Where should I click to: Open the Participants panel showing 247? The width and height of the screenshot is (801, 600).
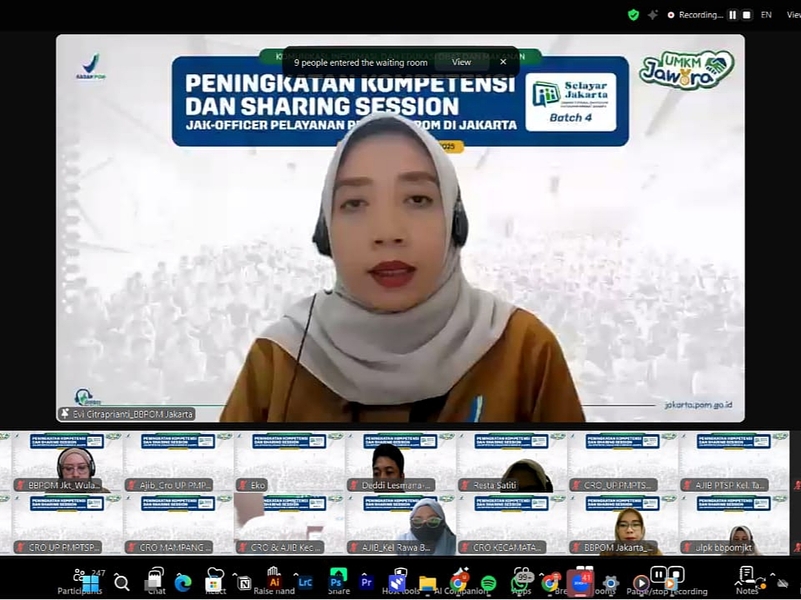click(80, 582)
